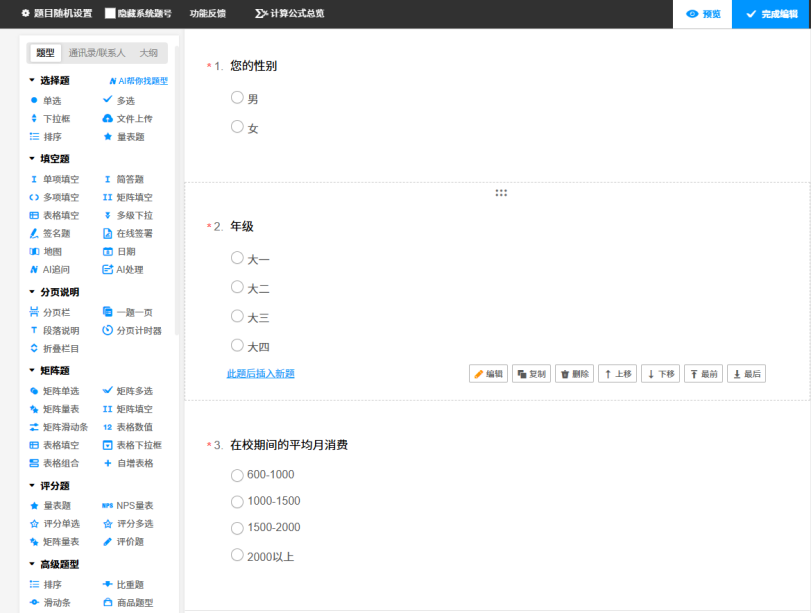
Task: Add the 评价题 evaluation question
Action: tap(123, 542)
